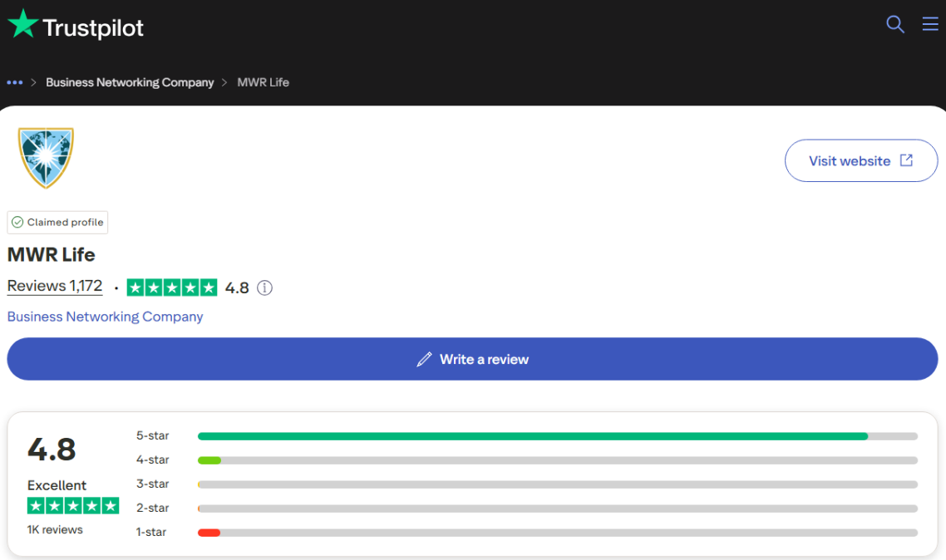Click the MWR Life shield logo
Image resolution: width=946 pixels, height=560 pixels.
(x=46, y=157)
